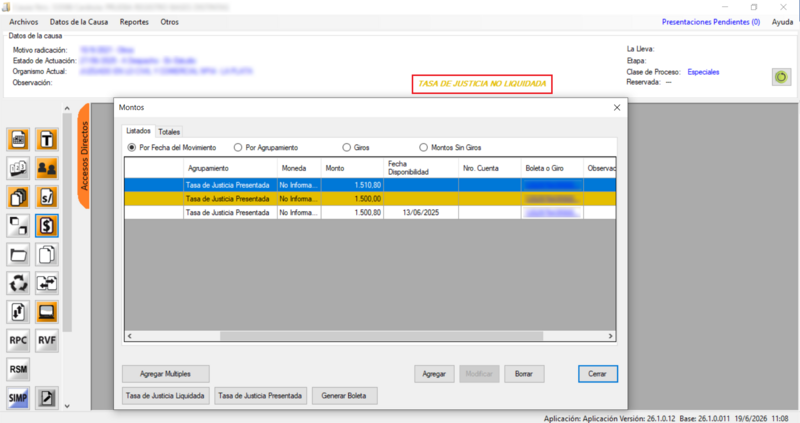Open the dollar sign Montos icon
Image resolution: width=800 pixels, height=423 pixels.
[47, 226]
